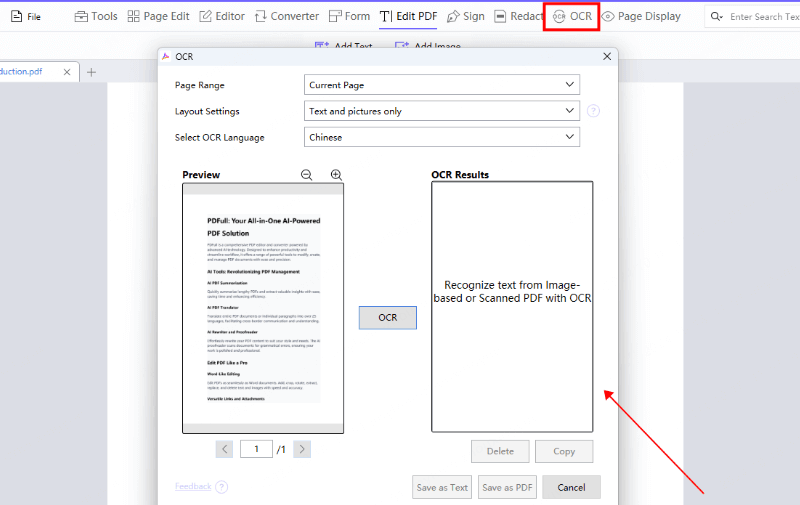This screenshot has height=505, width=800.
Task: Click the Add Image tool
Action: pos(428,46)
